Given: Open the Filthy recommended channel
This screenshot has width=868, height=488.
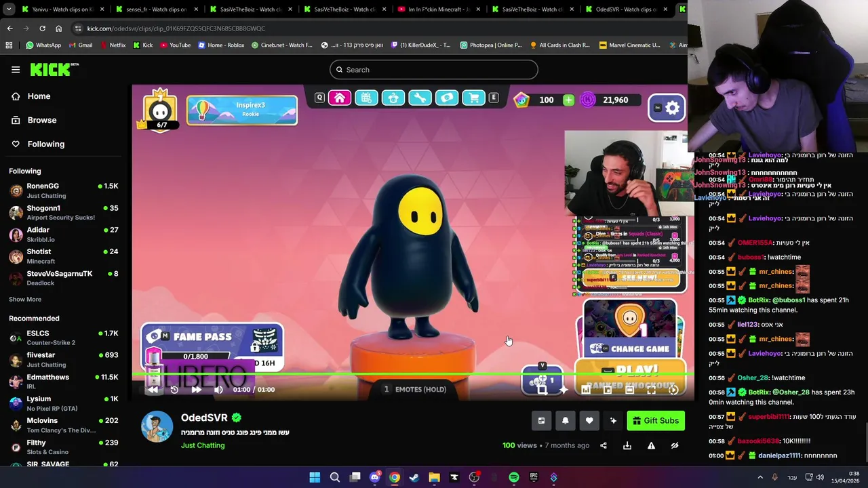Looking at the screenshot, I should pos(63,447).
